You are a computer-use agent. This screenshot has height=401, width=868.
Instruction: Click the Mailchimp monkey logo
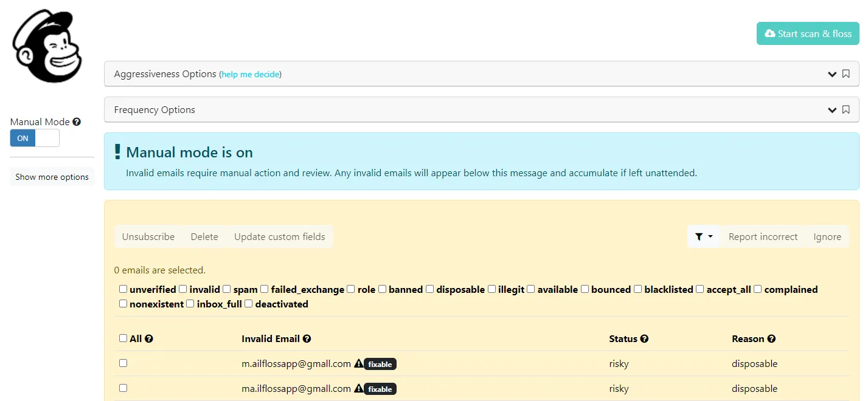click(x=47, y=46)
